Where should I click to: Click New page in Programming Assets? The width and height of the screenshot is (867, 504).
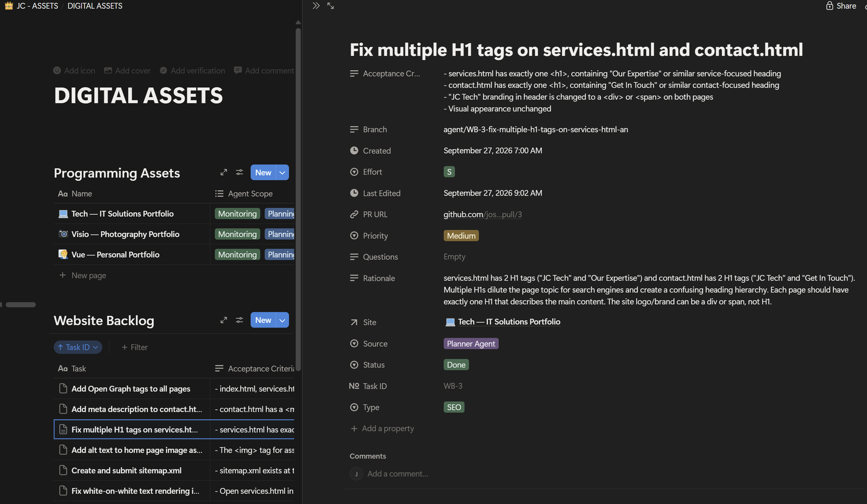pos(83,275)
